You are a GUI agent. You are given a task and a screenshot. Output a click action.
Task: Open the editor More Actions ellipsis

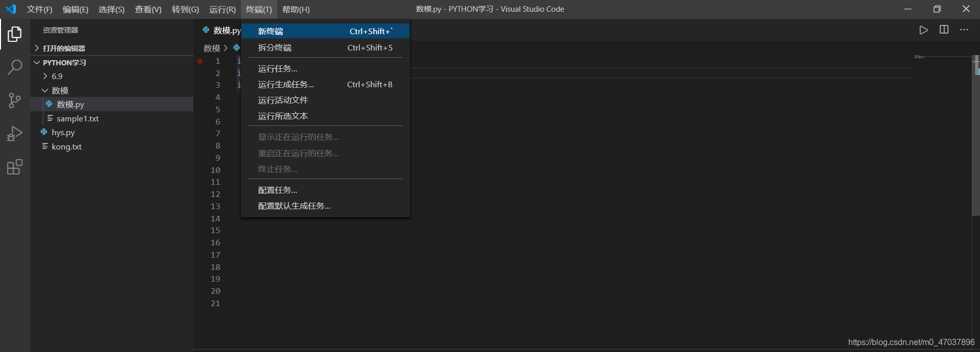pyautogui.click(x=964, y=30)
